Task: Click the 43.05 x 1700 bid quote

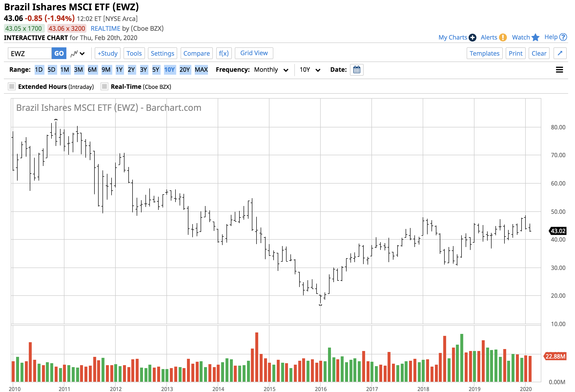Action: (x=24, y=29)
